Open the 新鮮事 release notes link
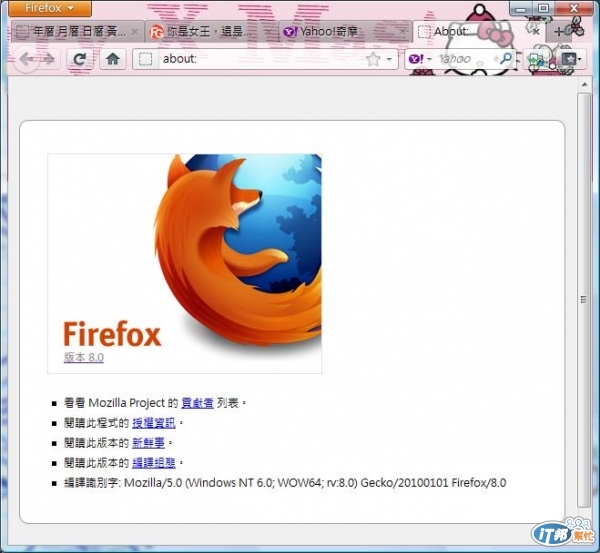Screen dimensions: 600x553 [x=148, y=443]
